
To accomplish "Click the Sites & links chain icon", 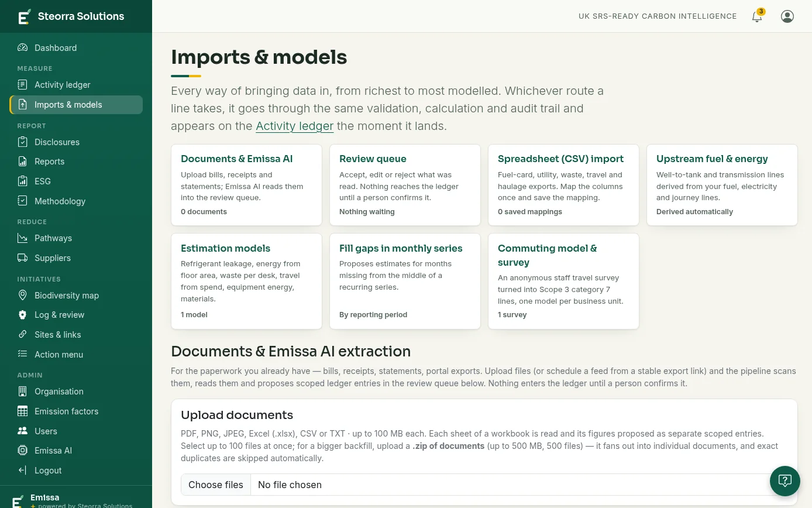I will (x=23, y=335).
